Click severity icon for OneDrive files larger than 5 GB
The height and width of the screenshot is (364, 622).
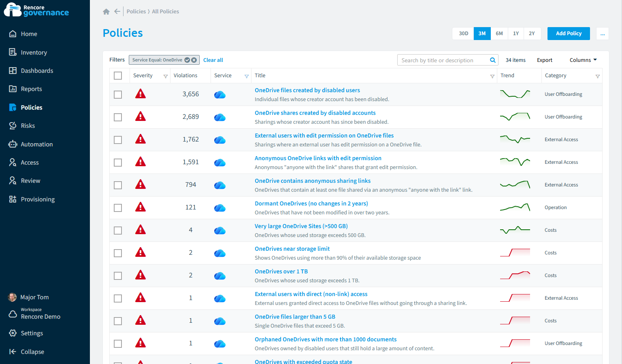[141, 321]
